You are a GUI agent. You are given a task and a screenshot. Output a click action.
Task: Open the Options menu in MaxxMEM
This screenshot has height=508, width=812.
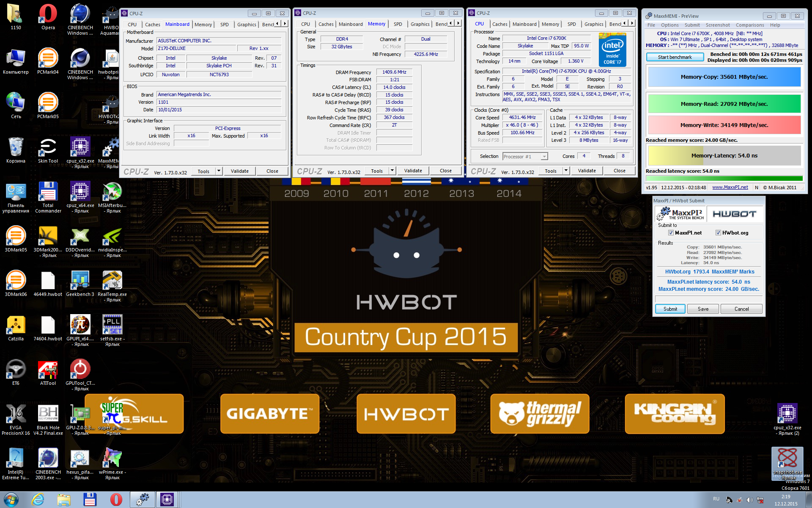pyautogui.click(x=670, y=25)
